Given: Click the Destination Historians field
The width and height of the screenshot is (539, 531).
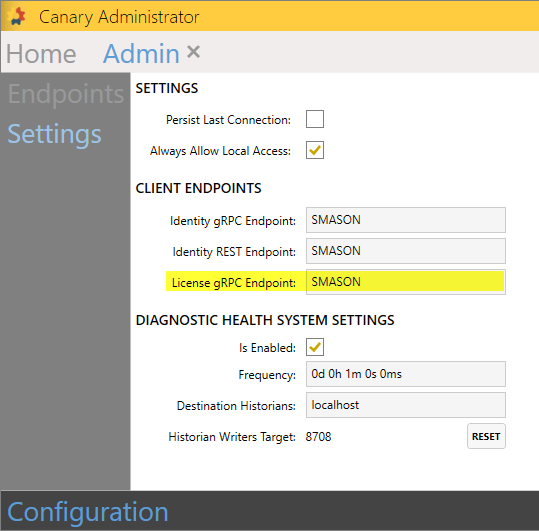Looking at the screenshot, I should pyautogui.click(x=406, y=405).
